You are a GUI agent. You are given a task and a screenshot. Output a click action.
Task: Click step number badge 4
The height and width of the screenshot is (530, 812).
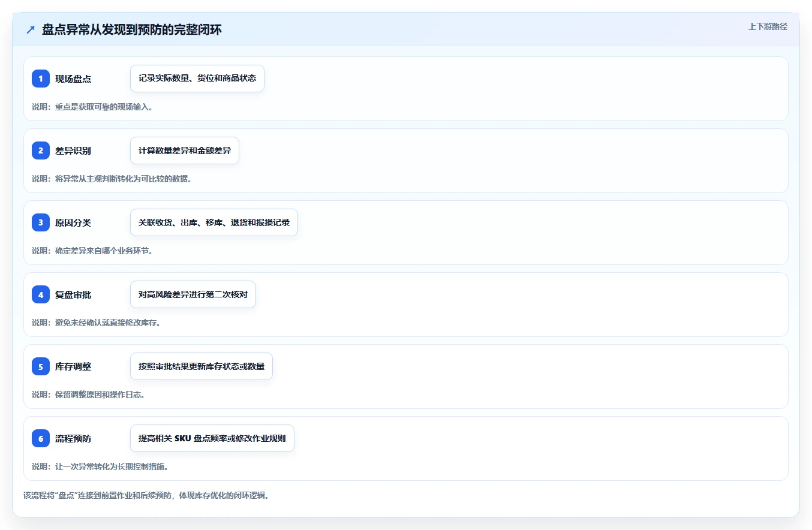pos(41,294)
